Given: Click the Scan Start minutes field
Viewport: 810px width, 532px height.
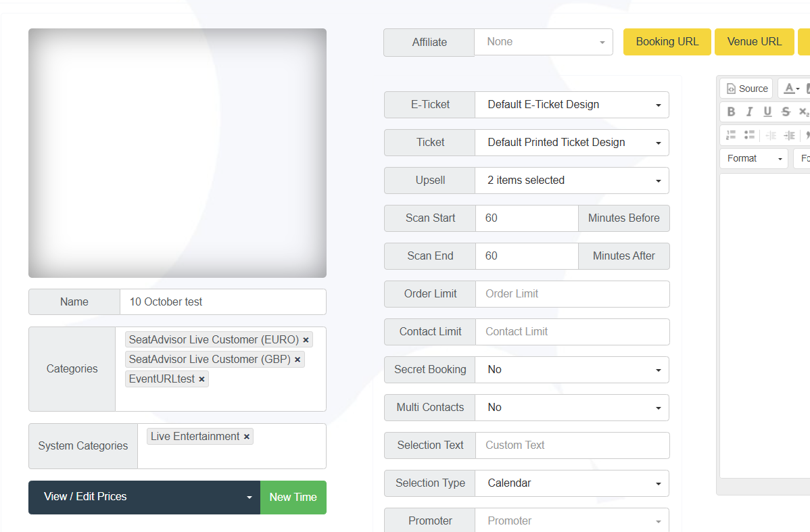Looking at the screenshot, I should 527,218.
